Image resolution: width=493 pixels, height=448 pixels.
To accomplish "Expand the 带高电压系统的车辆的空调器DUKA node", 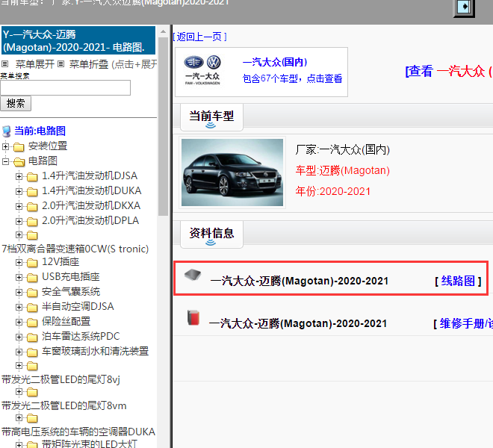I will pyautogui.click(x=19, y=418).
